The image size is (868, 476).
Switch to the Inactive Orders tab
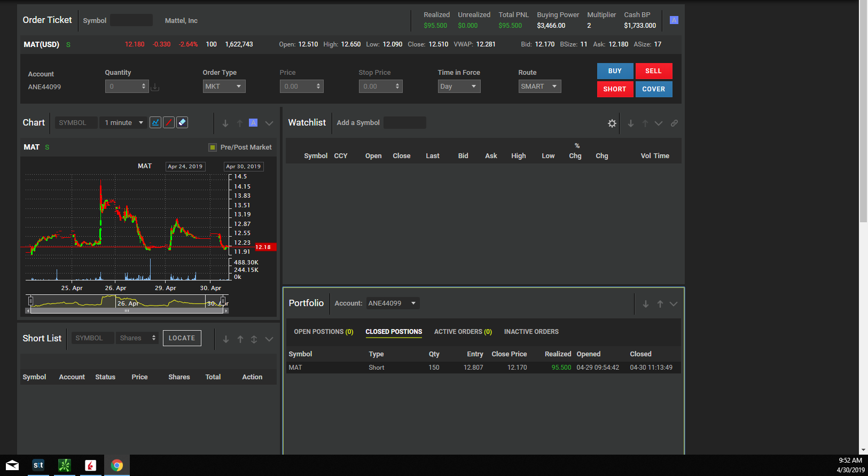pos(531,332)
